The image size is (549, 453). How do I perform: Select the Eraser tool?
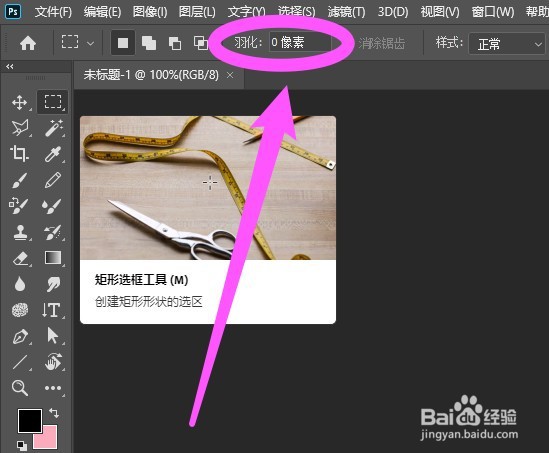coord(20,258)
